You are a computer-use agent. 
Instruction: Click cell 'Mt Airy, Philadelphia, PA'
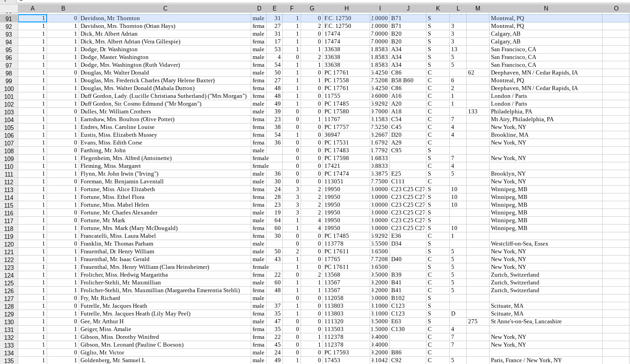546,119
